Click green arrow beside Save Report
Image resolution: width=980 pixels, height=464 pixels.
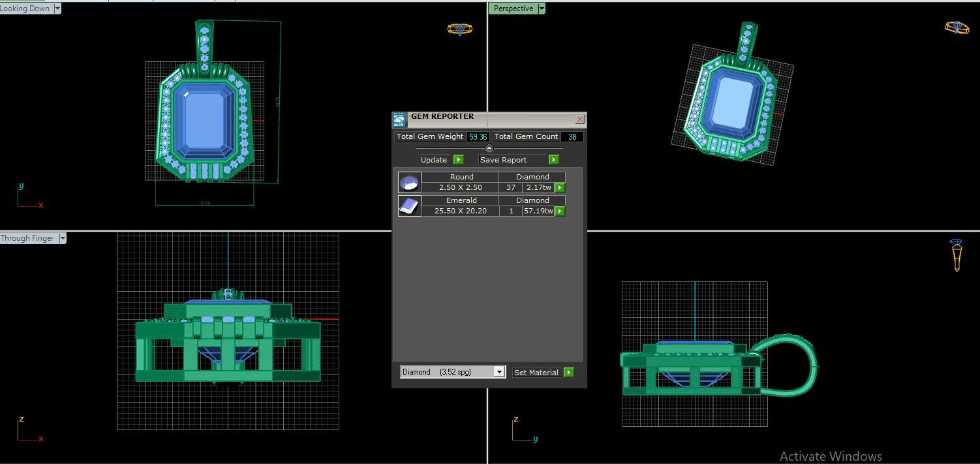553,160
